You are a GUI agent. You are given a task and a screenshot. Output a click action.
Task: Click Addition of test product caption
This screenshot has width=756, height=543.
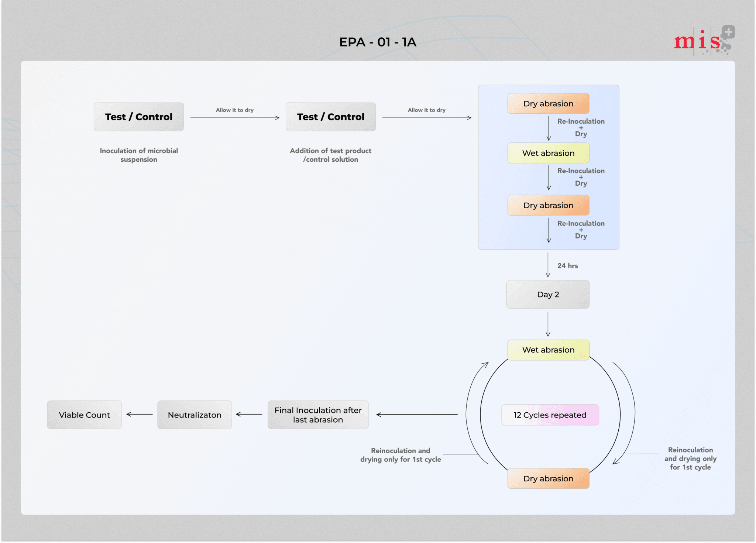[x=330, y=155]
